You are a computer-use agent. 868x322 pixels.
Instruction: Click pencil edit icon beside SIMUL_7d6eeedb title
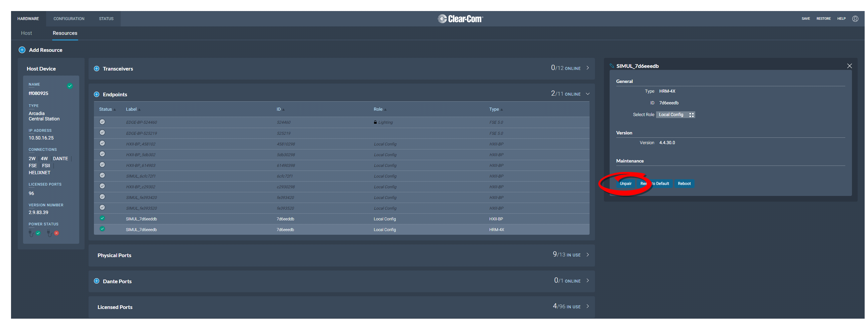tap(611, 66)
